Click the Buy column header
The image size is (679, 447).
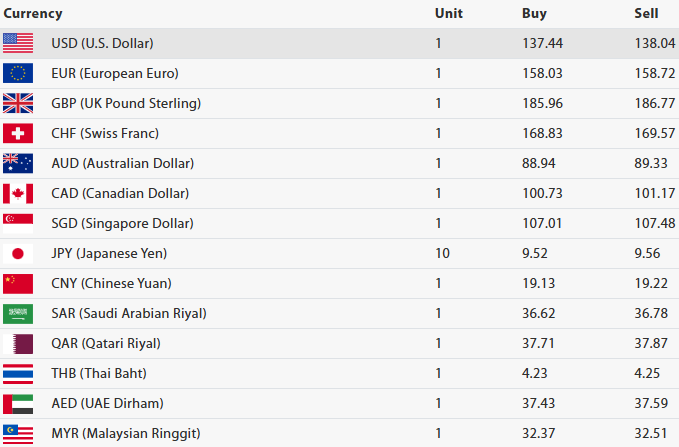[534, 14]
